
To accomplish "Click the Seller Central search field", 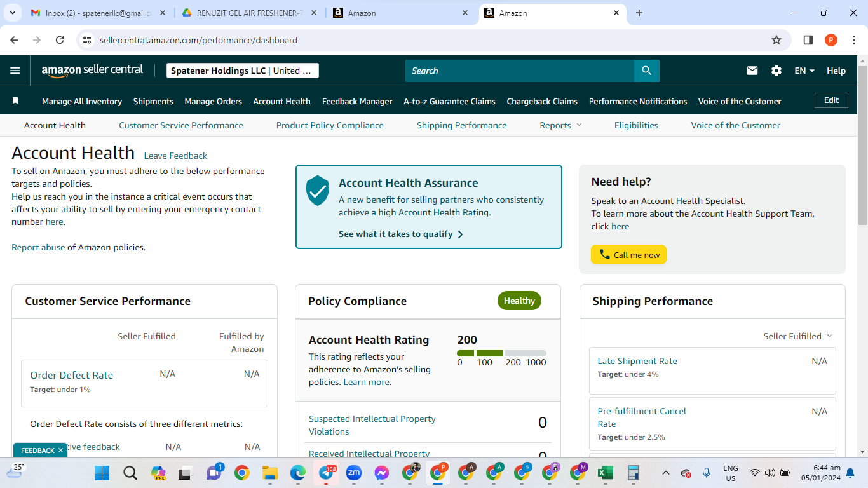I will pyautogui.click(x=520, y=71).
